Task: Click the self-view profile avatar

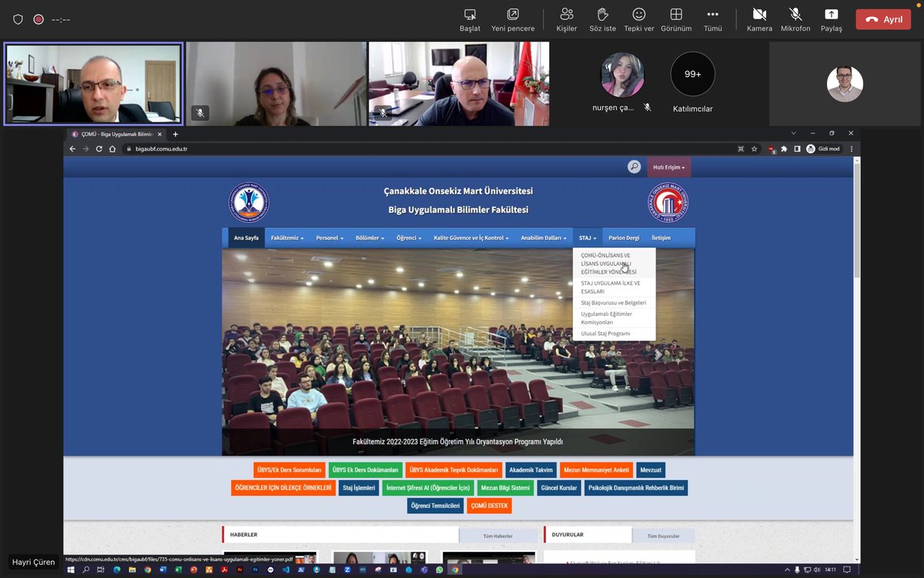Action: pyautogui.click(x=845, y=84)
